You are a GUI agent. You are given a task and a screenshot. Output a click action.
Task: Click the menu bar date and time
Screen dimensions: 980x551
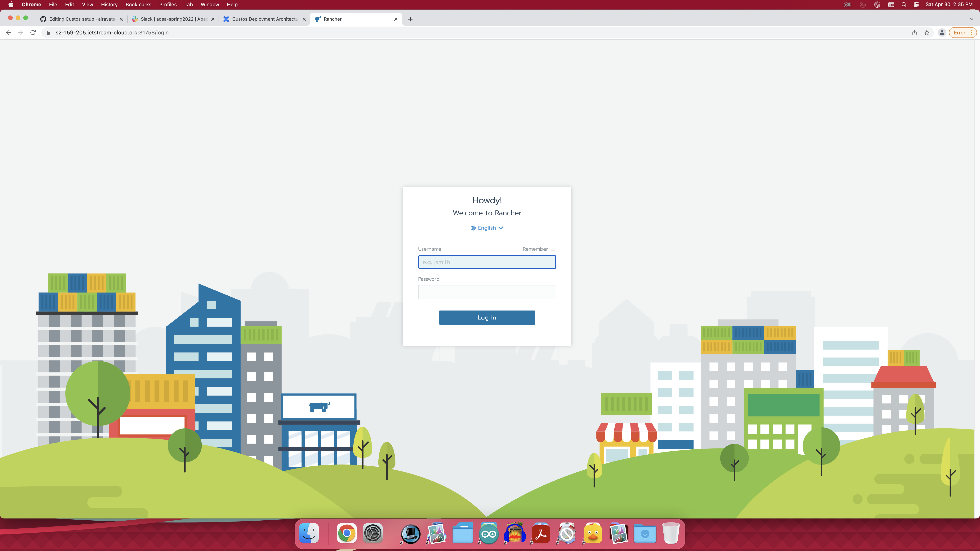[x=949, y=5]
